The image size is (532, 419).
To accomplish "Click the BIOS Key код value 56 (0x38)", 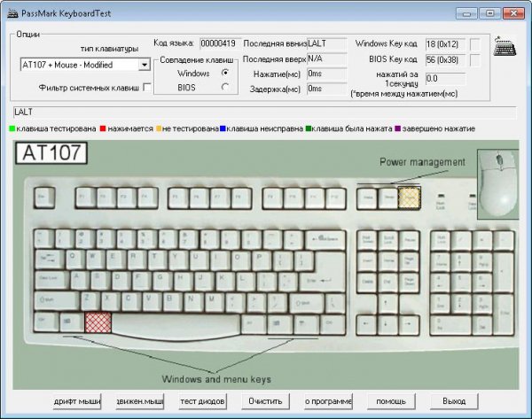I will pyautogui.click(x=445, y=60).
